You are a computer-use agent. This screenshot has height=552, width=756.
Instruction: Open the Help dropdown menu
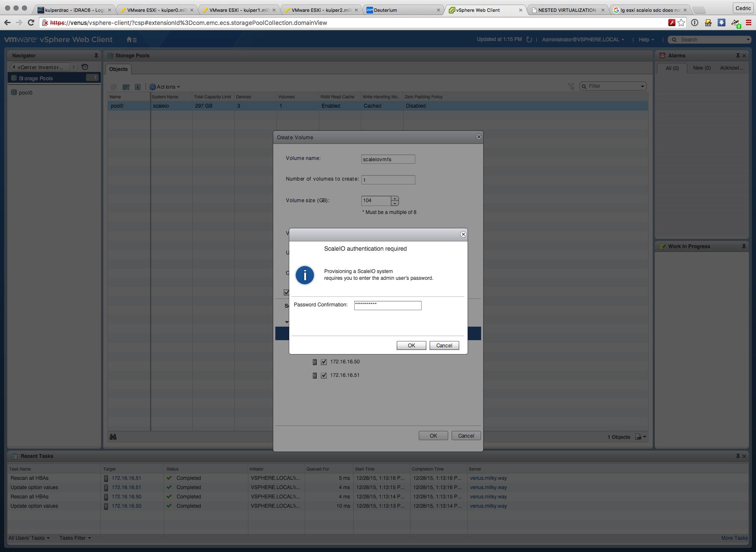646,40
